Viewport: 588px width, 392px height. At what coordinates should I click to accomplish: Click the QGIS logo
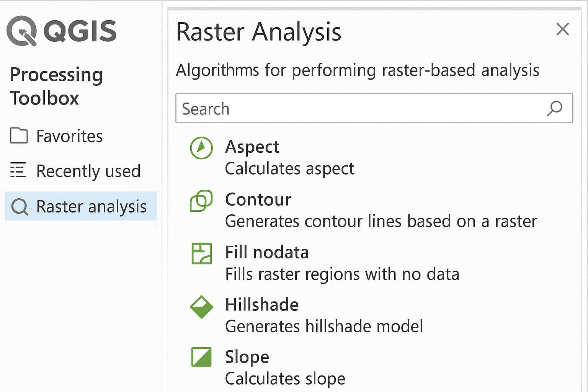click(x=22, y=31)
